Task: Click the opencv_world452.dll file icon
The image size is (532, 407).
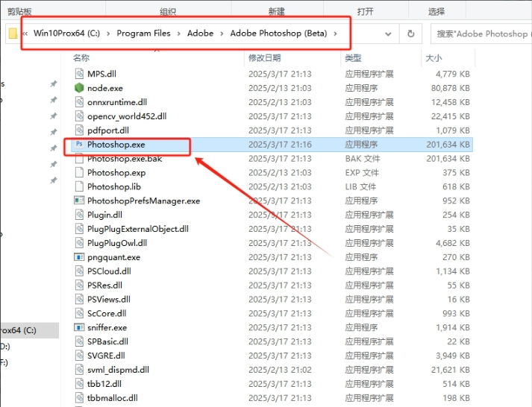Action: coord(79,116)
